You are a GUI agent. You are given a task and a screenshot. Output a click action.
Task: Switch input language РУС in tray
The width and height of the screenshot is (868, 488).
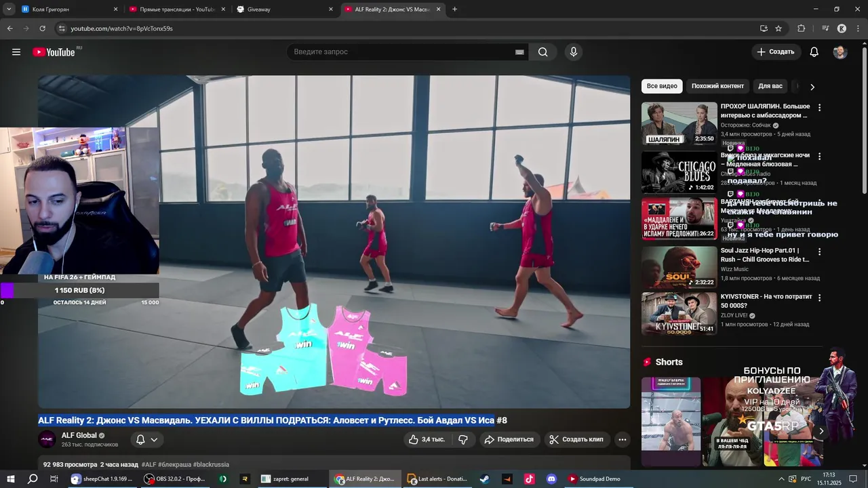(x=806, y=479)
